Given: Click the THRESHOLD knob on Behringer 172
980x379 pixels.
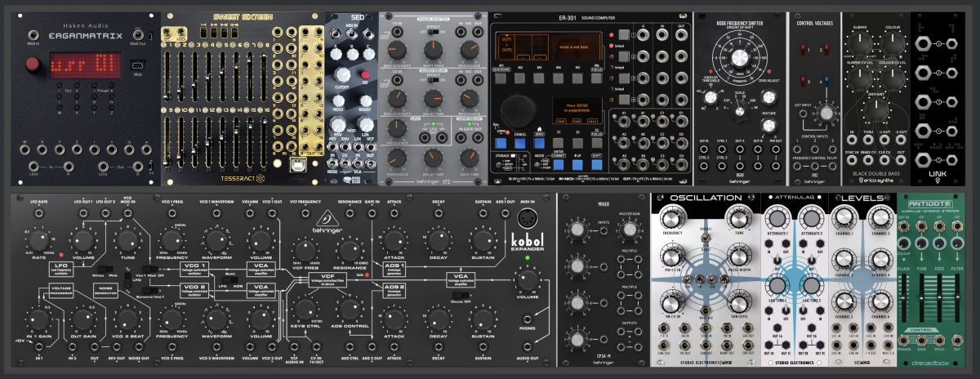Looking at the screenshot, I should click(x=398, y=158).
